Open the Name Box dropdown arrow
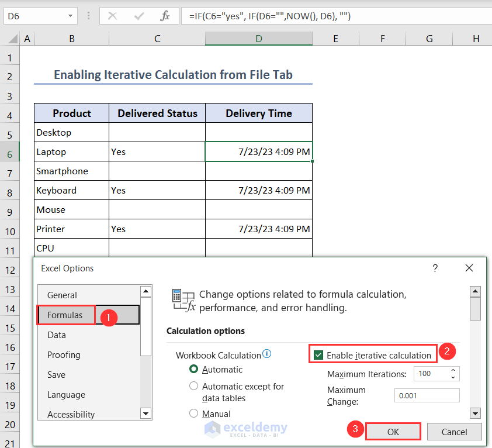 coord(69,16)
